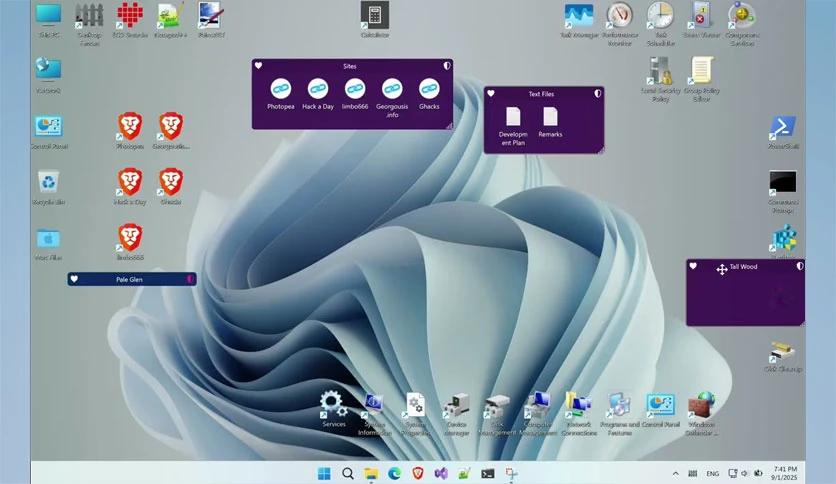Select the Brave shortcut labeled limbo666 on desktop
The height and width of the screenshot is (484, 836).
[x=130, y=243]
